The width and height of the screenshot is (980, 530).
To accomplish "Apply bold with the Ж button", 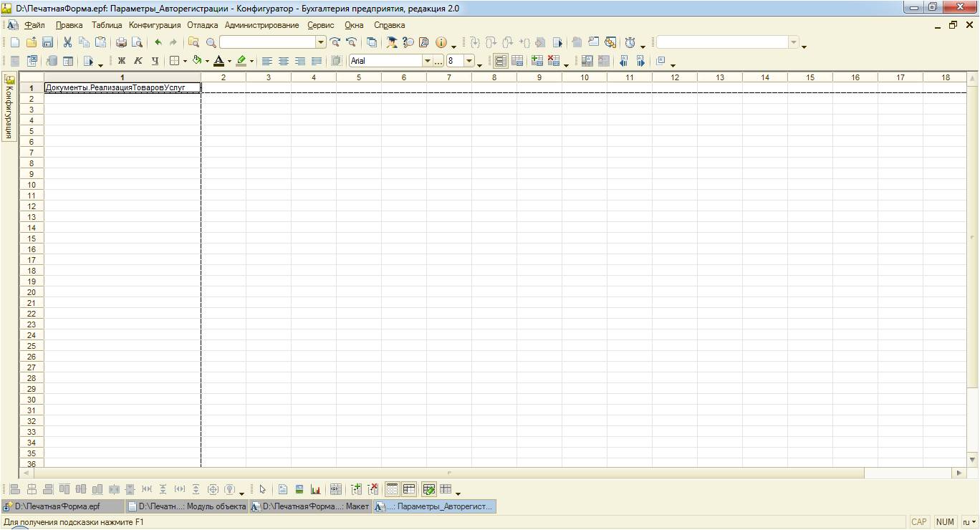I will (x=122, y=62).
